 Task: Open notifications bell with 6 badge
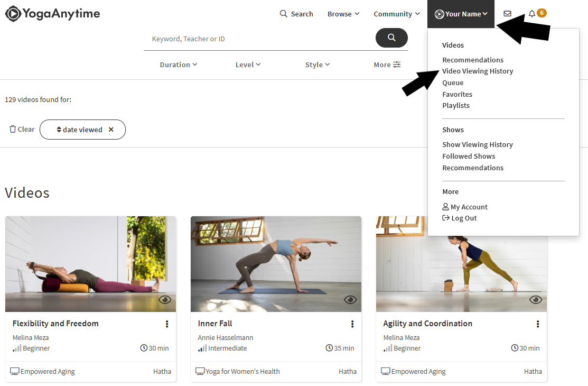coord(537,13)
